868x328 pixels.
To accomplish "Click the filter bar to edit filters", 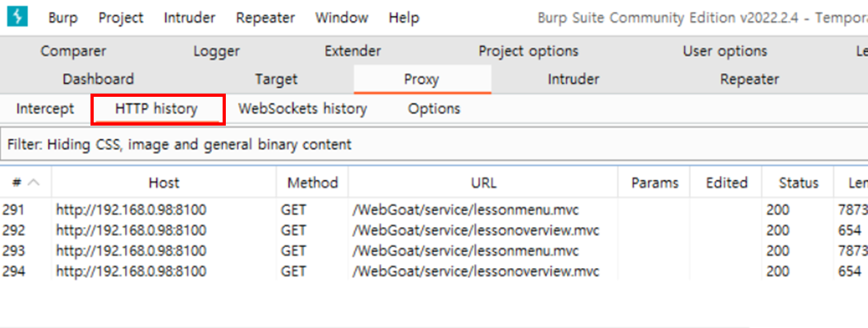I will [x=432, y=145].
